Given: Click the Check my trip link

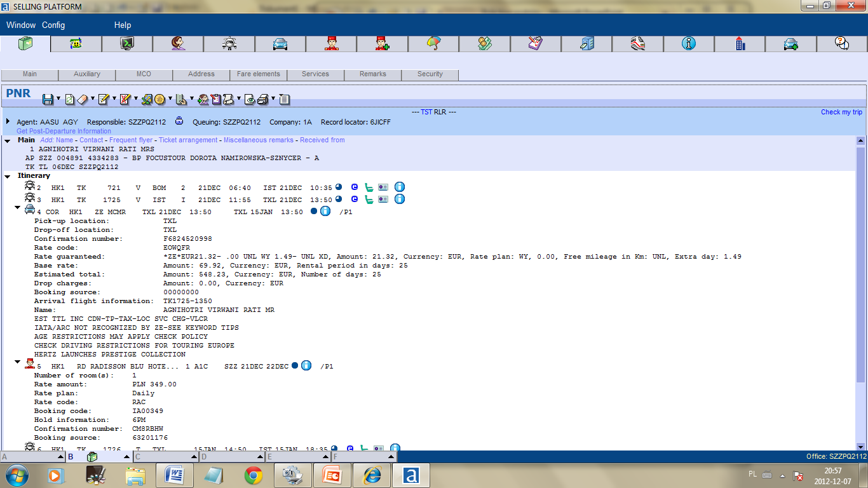Looking at the screenshot, I should click(x=841, y=112).
